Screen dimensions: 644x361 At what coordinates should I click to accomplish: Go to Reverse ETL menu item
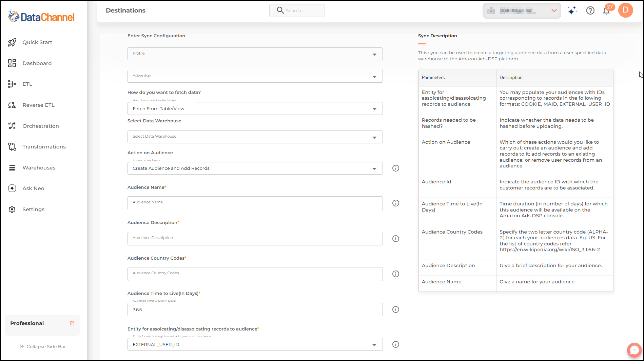[38, 105]
